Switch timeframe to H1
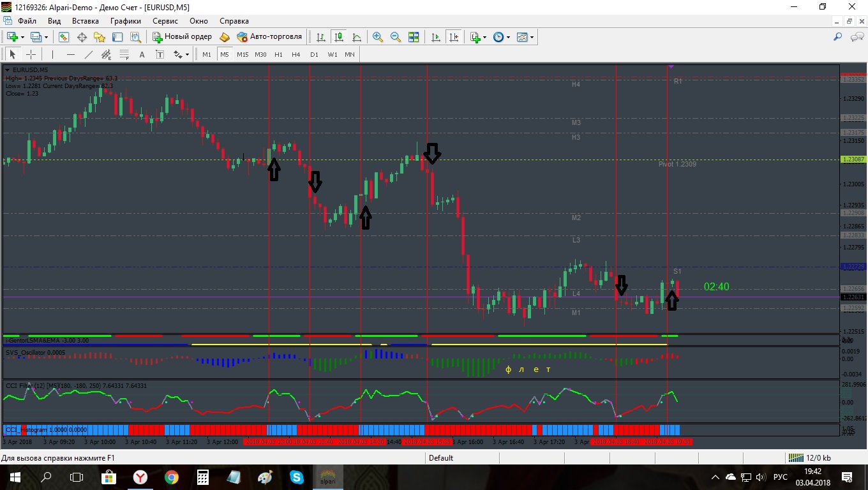 click(x=278, y=54)
